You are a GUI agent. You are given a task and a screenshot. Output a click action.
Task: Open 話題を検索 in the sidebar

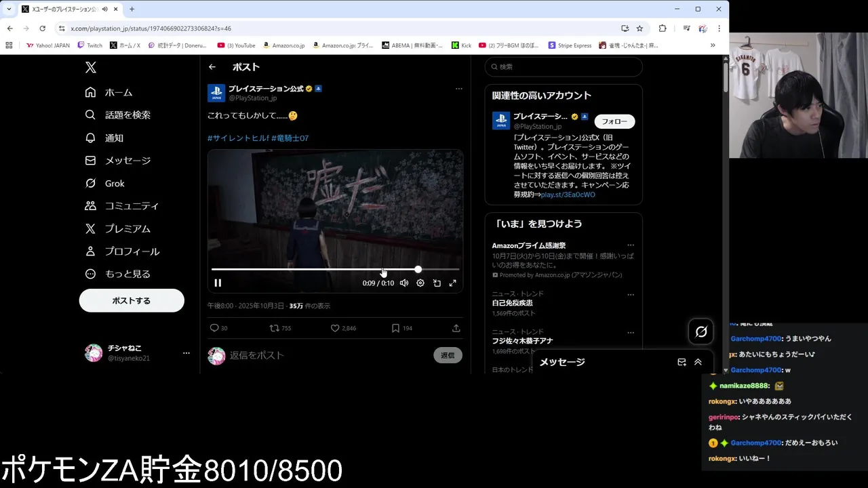tap(118, 115)
